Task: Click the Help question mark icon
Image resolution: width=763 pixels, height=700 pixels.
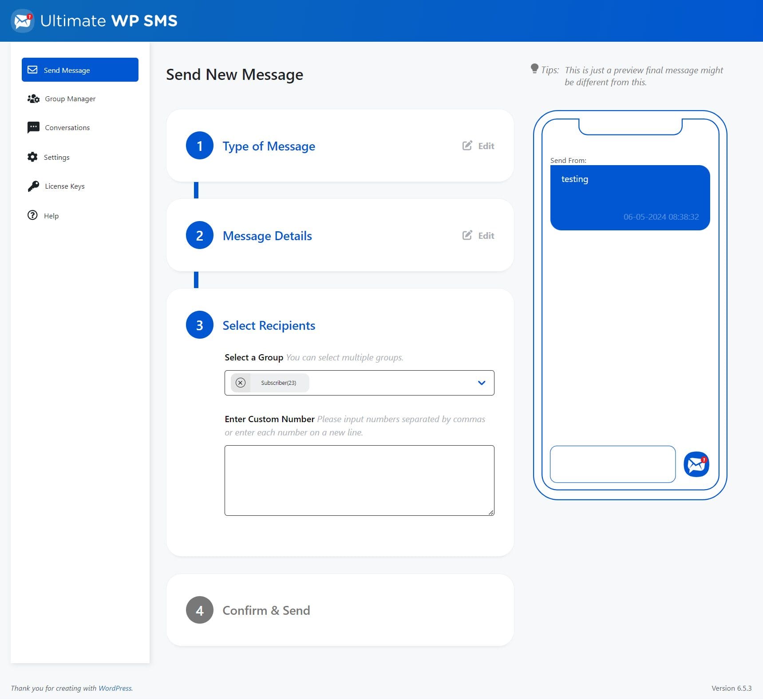Action: pyautogui.click(x=32, y=215)
